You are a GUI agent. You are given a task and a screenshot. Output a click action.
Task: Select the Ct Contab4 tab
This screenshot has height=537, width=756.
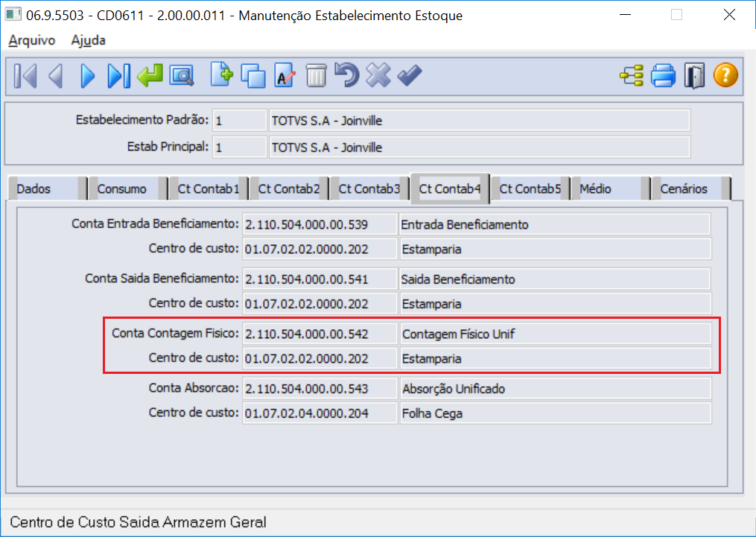[x=450, y=188]
